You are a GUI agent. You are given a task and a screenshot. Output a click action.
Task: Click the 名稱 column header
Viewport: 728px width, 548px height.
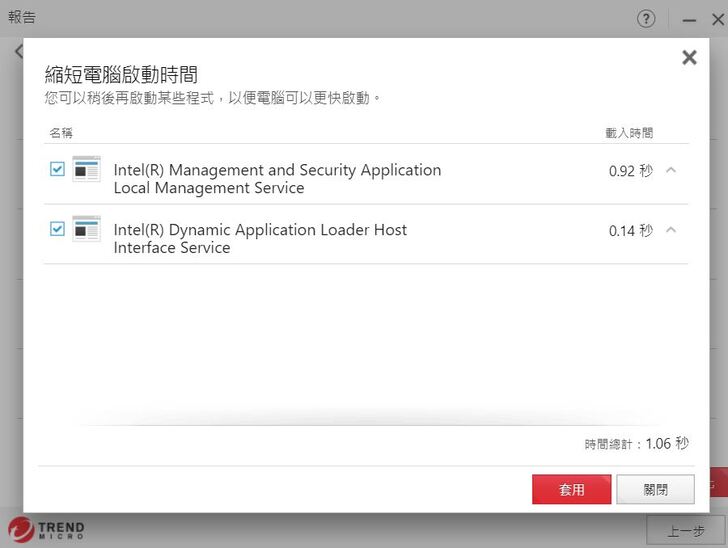[61, 133]
